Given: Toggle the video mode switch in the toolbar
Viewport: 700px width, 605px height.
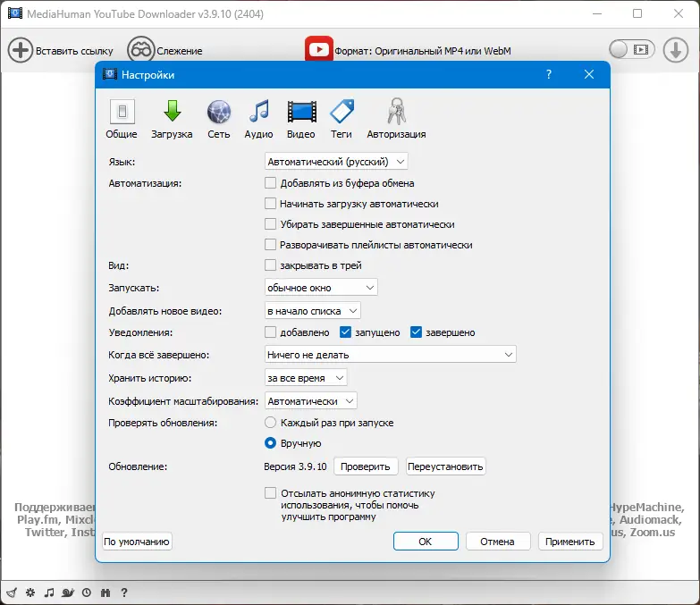Looking at the screenshot, I should tap(632, 49).
